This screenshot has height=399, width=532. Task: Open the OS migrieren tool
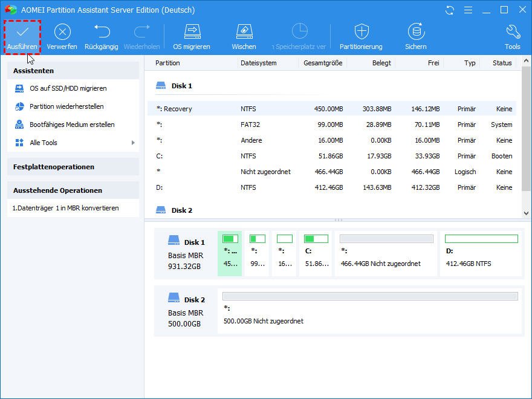192,32
